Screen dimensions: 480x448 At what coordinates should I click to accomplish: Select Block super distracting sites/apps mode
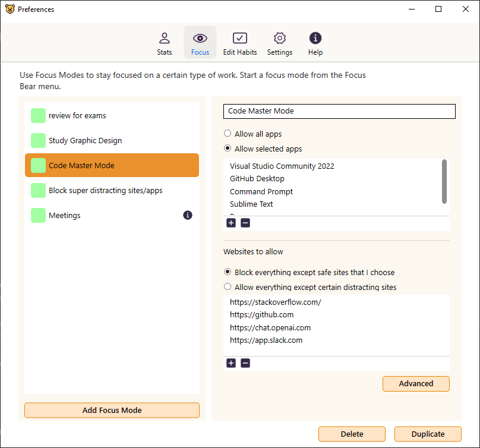click(x=112, y=191)
